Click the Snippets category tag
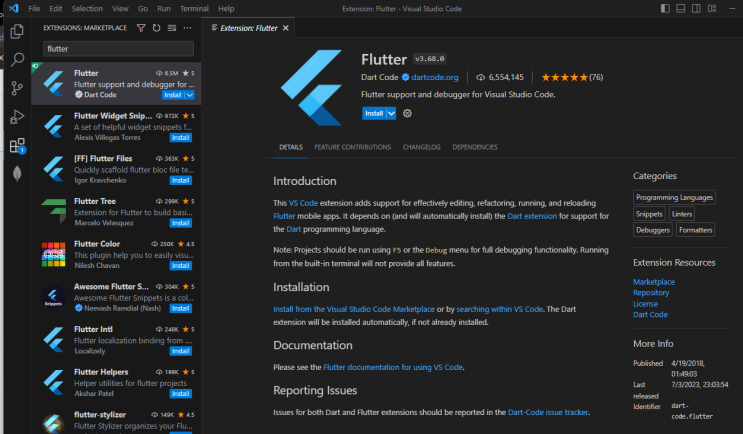 coord(649,214)
